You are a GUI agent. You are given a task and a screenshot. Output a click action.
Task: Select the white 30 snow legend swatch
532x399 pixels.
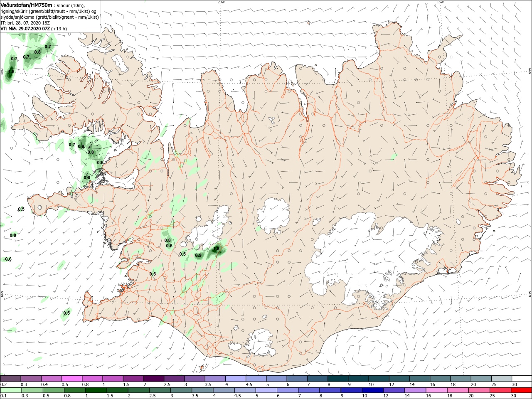[x=522, y=379]
